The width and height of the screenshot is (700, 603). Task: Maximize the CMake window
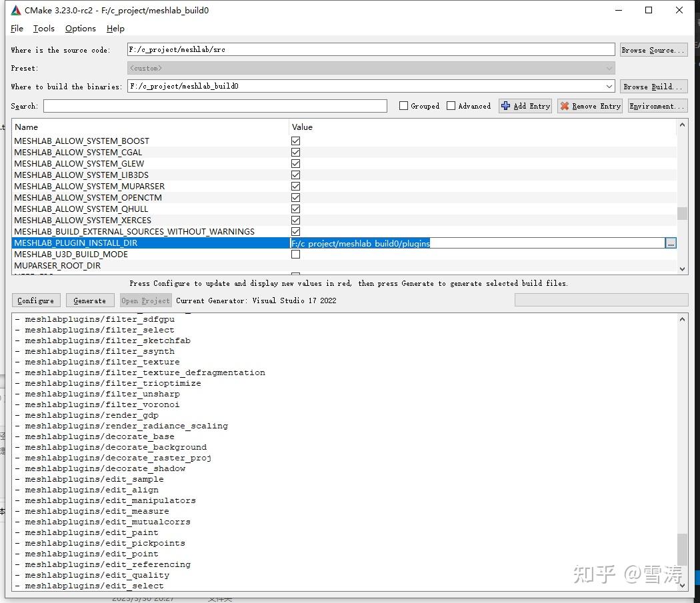649,10
